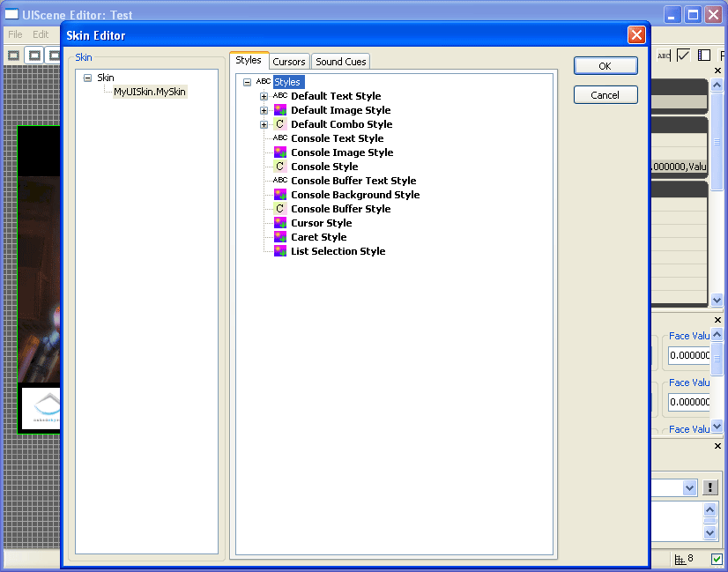Click the checkbox widget icon in the toolbar
This screenshot has height=572, width=728.
coord(684,55)
